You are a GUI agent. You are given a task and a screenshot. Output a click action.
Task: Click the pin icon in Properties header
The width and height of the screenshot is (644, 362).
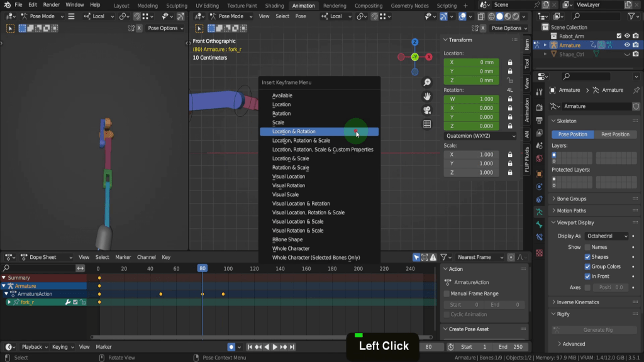[636, 90]
